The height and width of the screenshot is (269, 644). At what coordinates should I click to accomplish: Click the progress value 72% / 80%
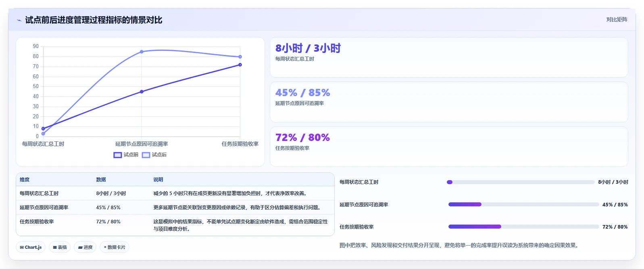tap(615, 227)
